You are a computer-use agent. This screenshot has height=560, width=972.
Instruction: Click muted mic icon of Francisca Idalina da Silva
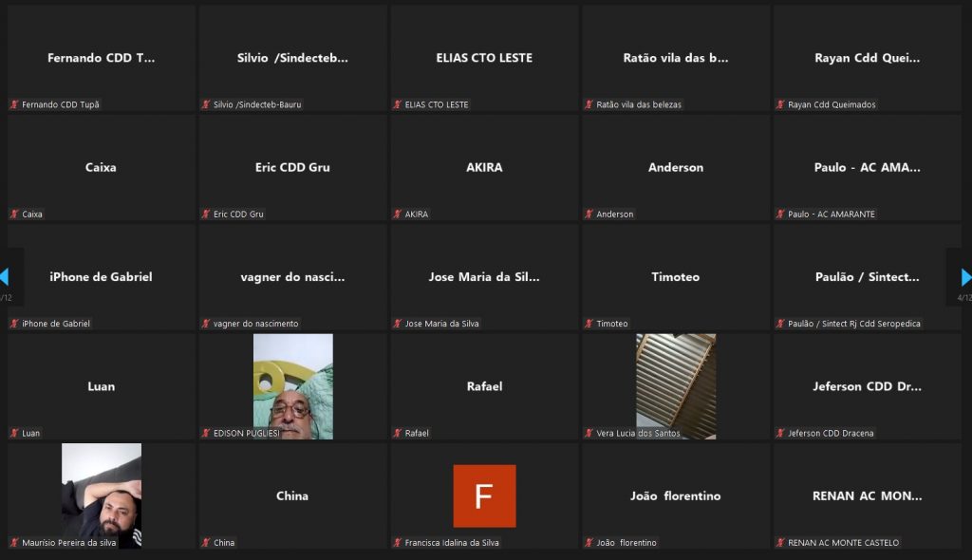(398, 543)
